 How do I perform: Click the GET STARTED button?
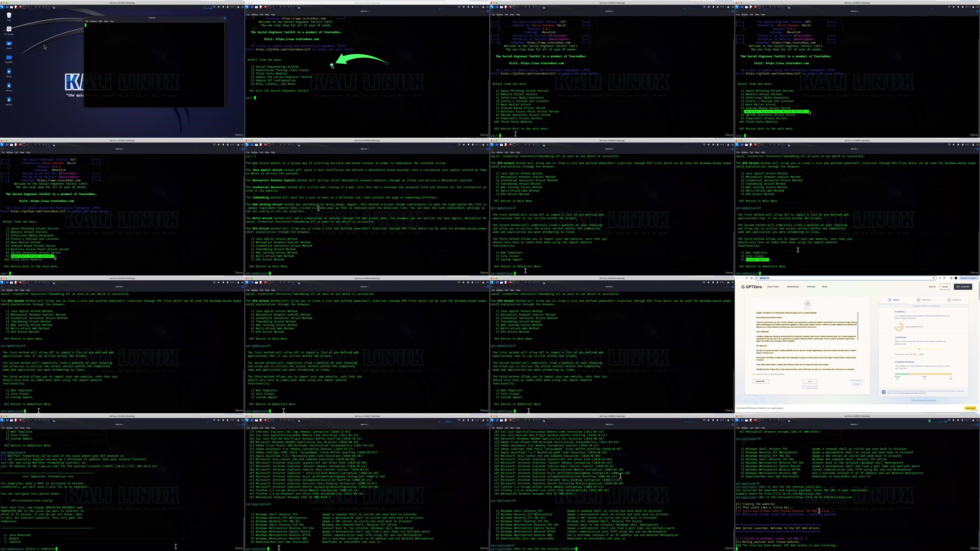coord(963,287)
